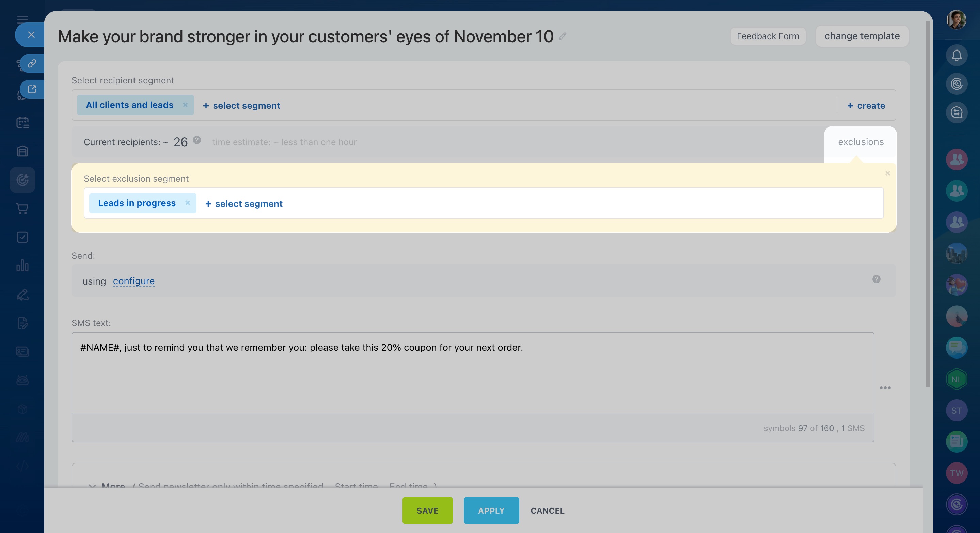
Task: Open calendar sidebar icon
Action: coord(22,123)
